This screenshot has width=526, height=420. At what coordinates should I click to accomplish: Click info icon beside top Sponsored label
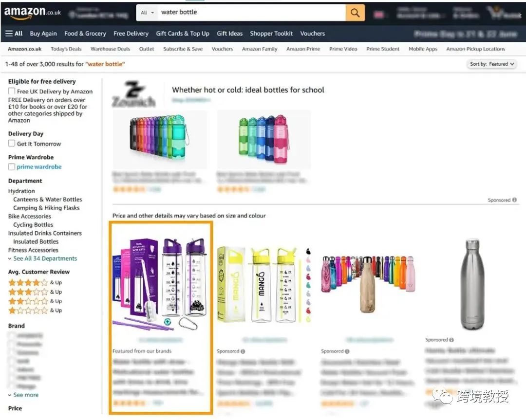[x=514, y=200]
